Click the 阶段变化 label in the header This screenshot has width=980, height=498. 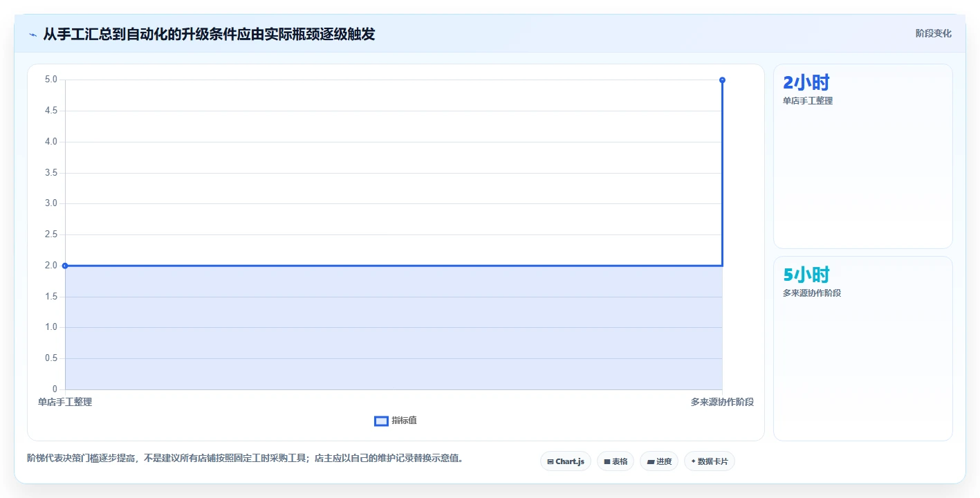934,33
